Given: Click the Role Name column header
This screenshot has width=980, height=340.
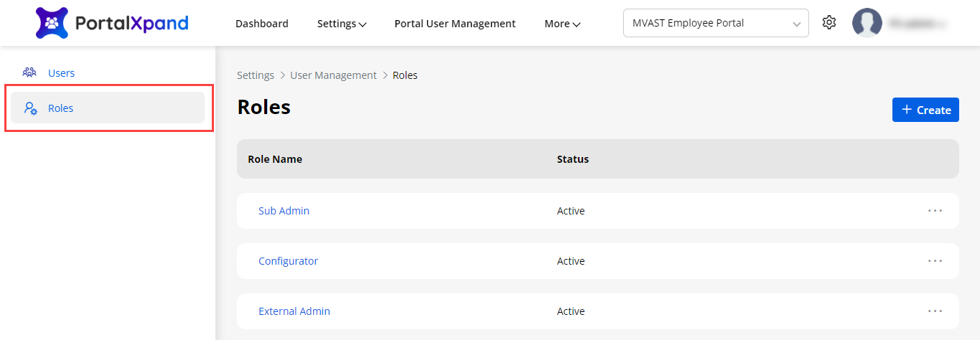Looking at the screenshot, I should coord(275,159).
